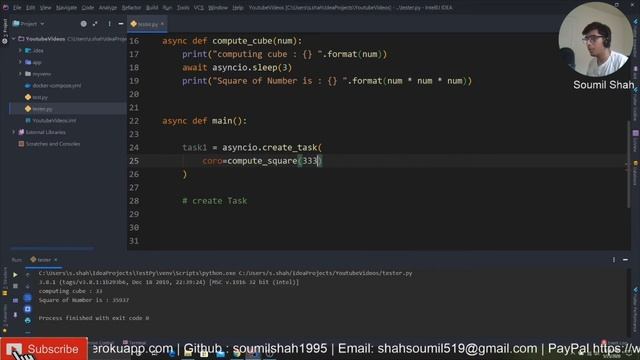Click the expand-all icon in Project panel
This screenshot has height=360, width=640.
(x=95, y=24)
